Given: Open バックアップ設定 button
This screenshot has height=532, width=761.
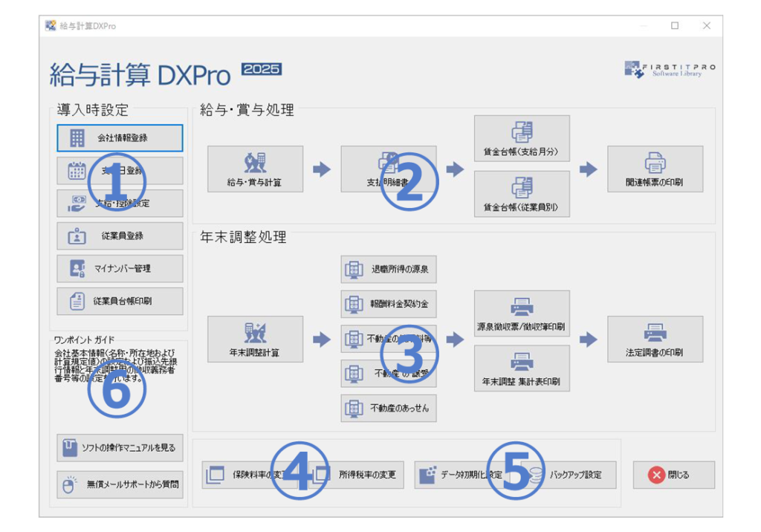Looking at the screenshot, I should (x=569, y=475).
